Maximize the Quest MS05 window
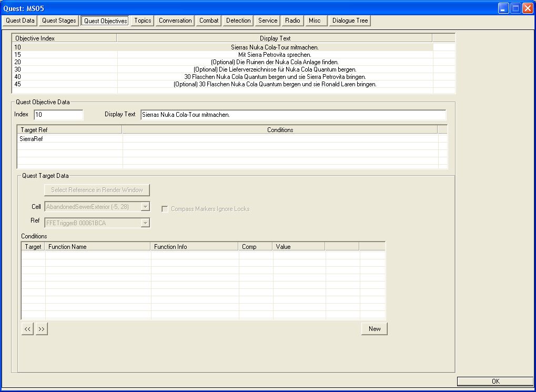 pos(515,8)
